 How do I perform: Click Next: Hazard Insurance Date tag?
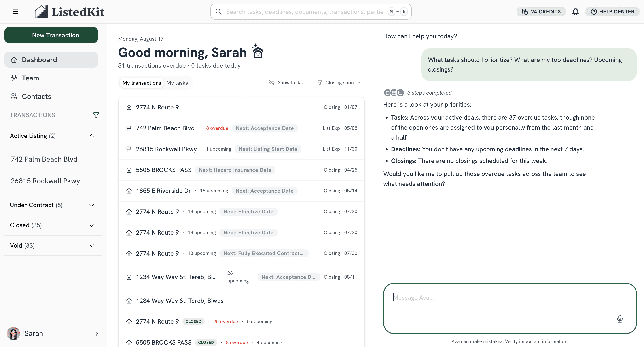click(235, 170)
